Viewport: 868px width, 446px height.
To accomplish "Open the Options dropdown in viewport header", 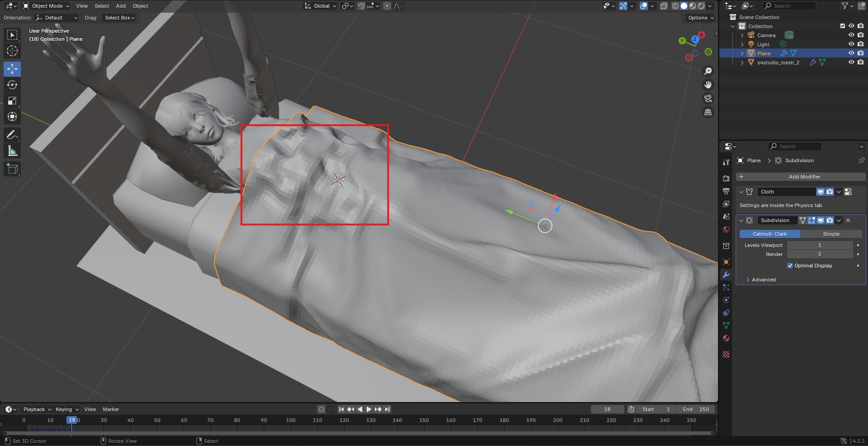I will [x=700, y=18].
